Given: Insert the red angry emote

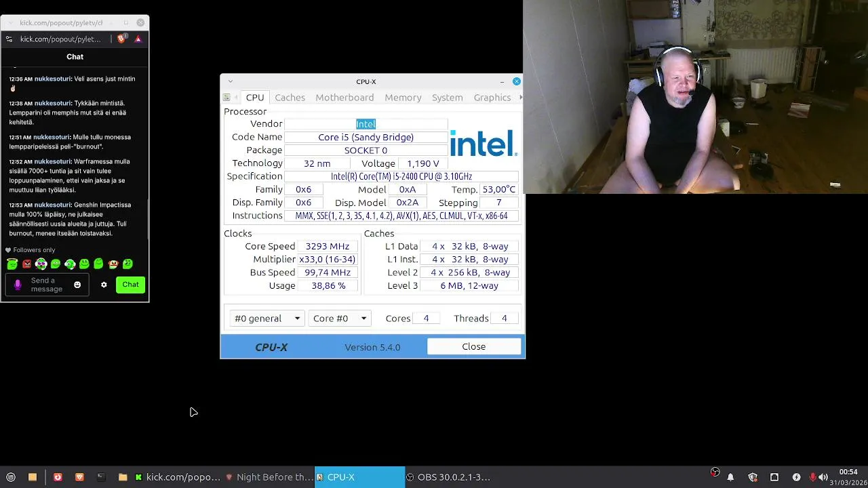Looking at the screenshot, I should 26,264.
